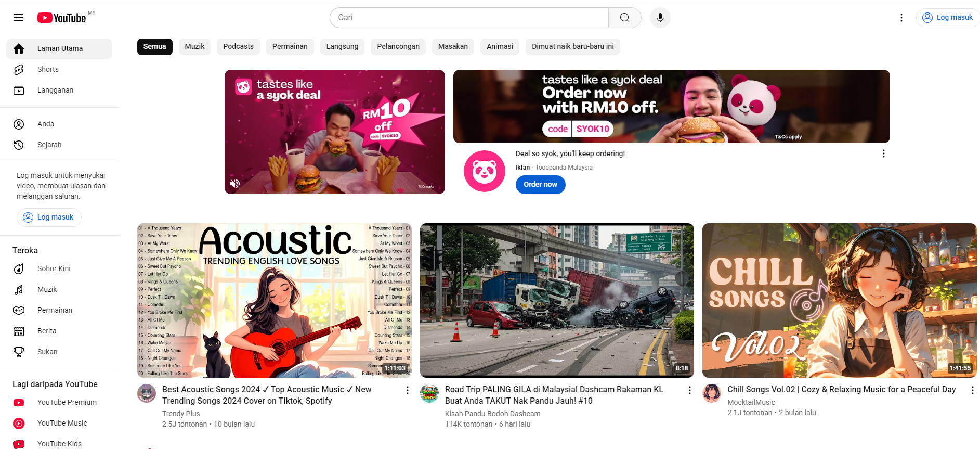Viewport: 980px width, 449px height.
Task: Open options menu for Road Trip video
Action: (x=690, y=390)
